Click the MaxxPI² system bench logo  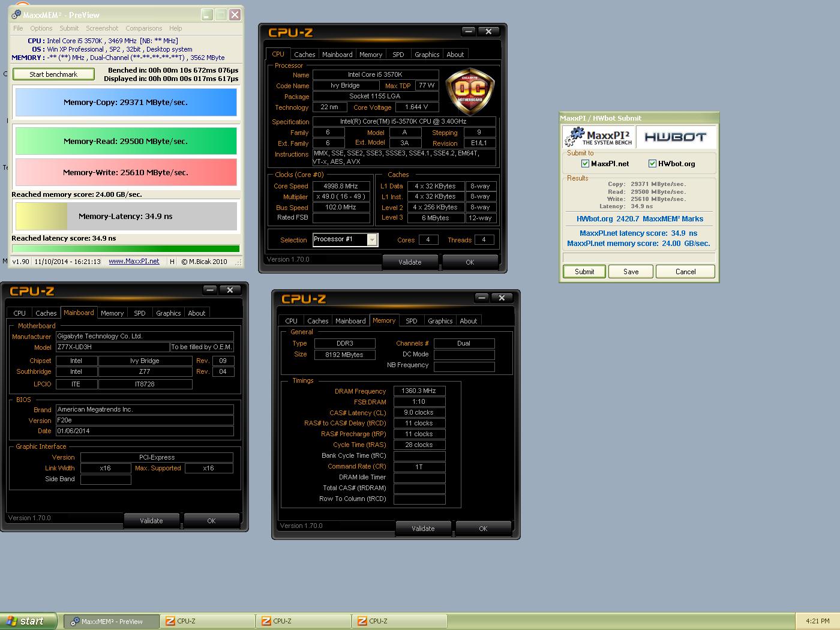click(x=598, y=137)
